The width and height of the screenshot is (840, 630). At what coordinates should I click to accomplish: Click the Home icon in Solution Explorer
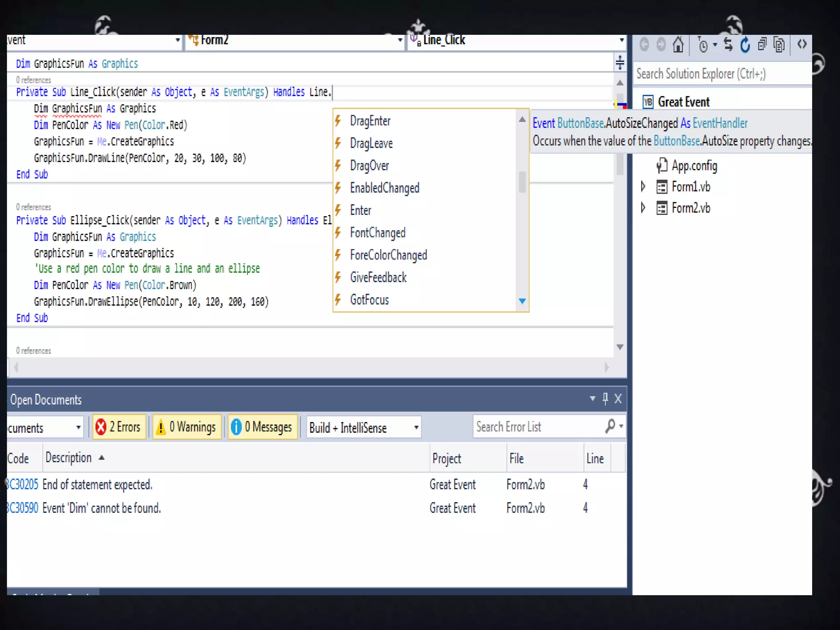click(x=678, y=45)
